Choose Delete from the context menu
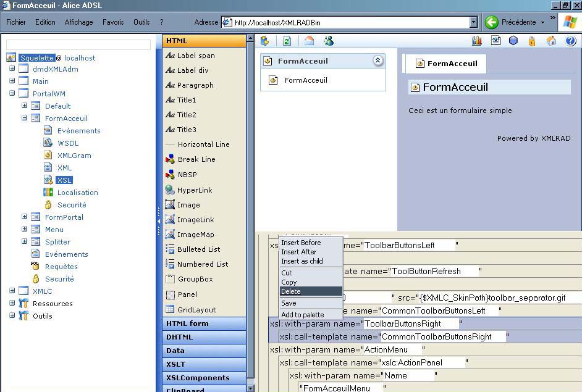The image size is (582, 392). click(291, 291)
